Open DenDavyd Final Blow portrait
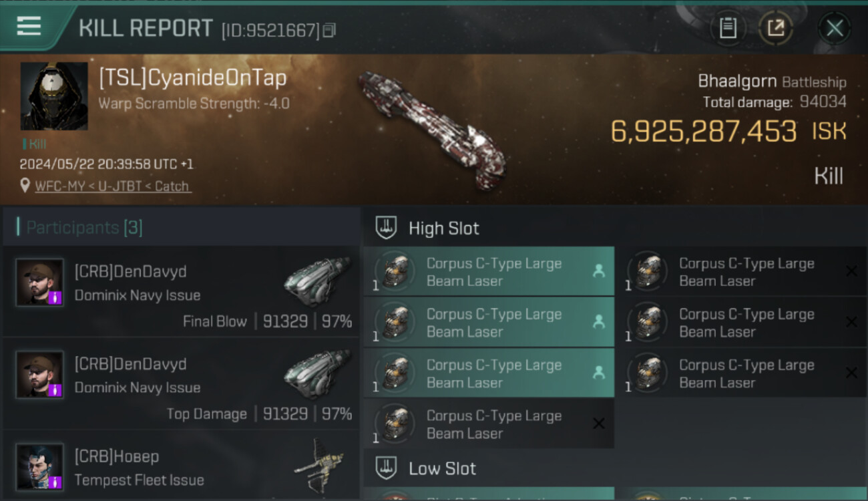This screenshot has width=868, height=501. (40, 283)
